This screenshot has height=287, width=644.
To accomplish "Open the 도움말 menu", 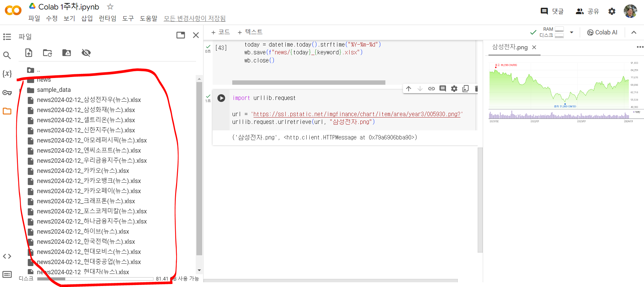I will point(149,18).
